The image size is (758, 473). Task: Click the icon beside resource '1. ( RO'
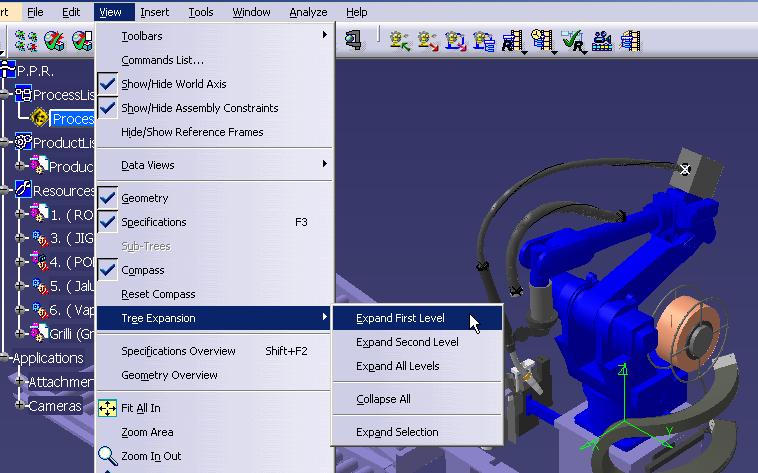(x=39, y=213)
